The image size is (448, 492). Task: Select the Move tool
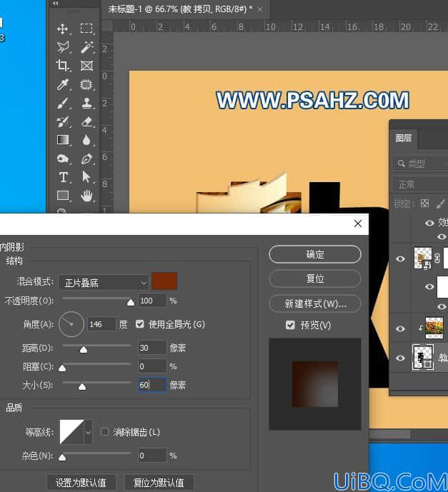[x=63, y=29]
